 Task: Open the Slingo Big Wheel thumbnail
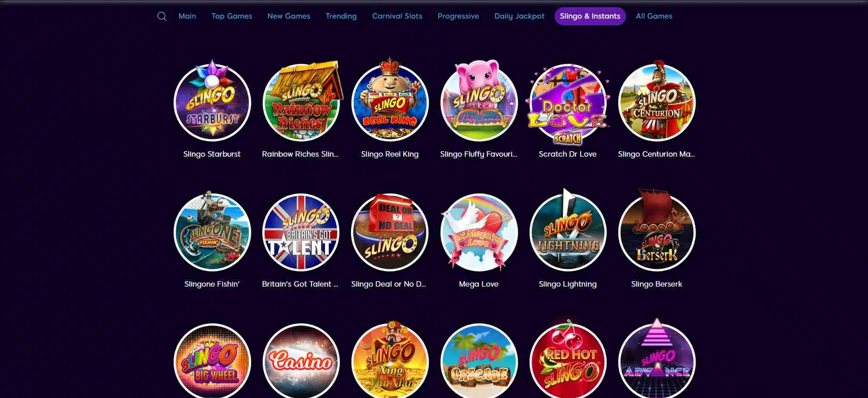click(x=212, y=361)
